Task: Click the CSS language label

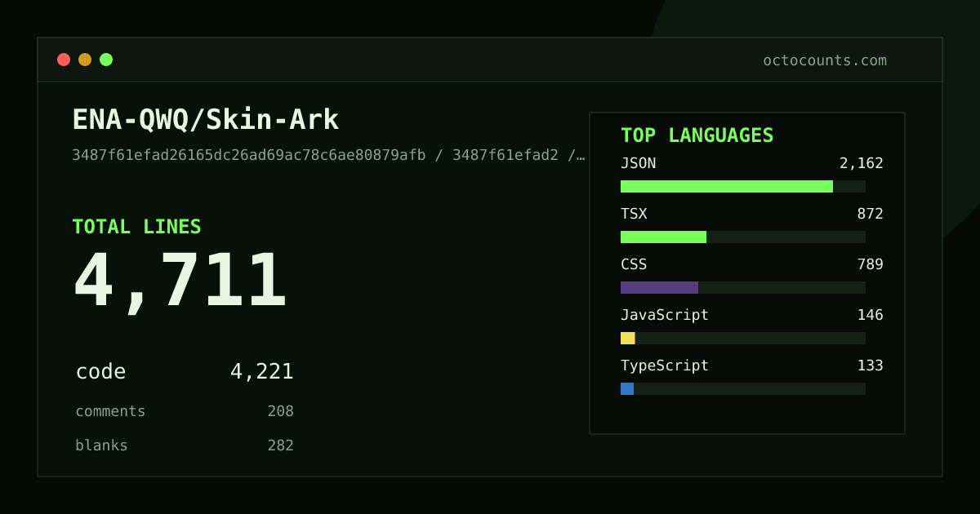Action: point(634,264)
